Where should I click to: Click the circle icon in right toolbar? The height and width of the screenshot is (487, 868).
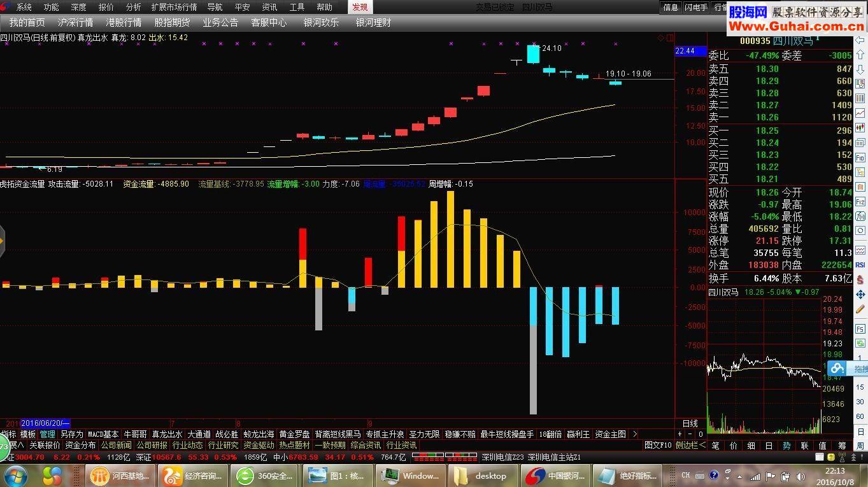tap(860, 230)
